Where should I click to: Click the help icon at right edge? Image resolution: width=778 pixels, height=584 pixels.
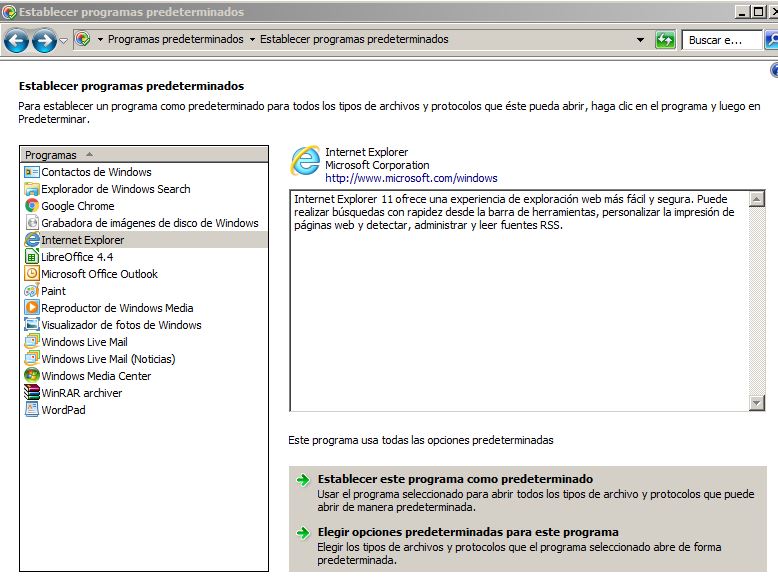point(774,70)
